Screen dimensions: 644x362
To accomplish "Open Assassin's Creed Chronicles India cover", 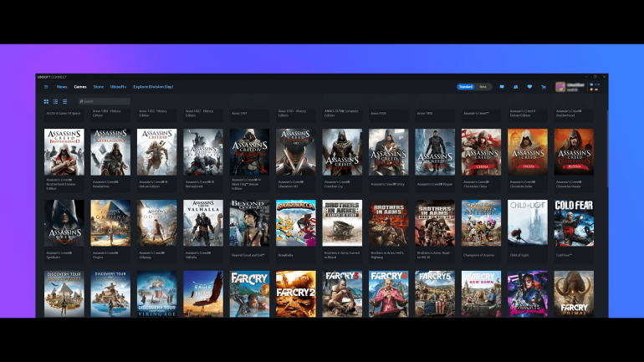I will pyautogui.click(x=528, y=152).
